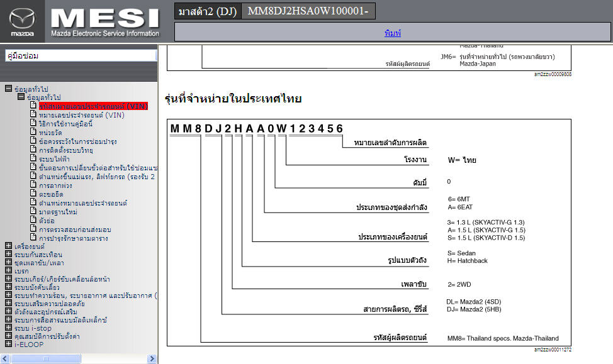613x364 pixels.
Task: Click document icon beside ตำแหน่งขึ้นแม่แรง
Action: point(33,175)
